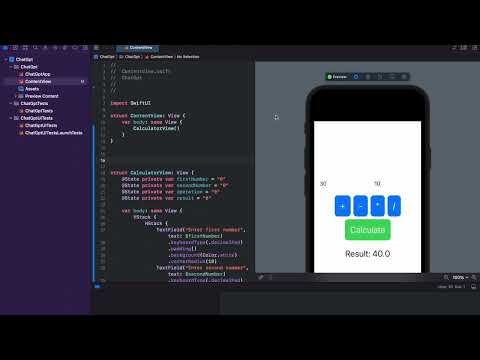Collapse the ChatGptTests group
The height and width of the screenshot is (360, 480).
[11, 103]
